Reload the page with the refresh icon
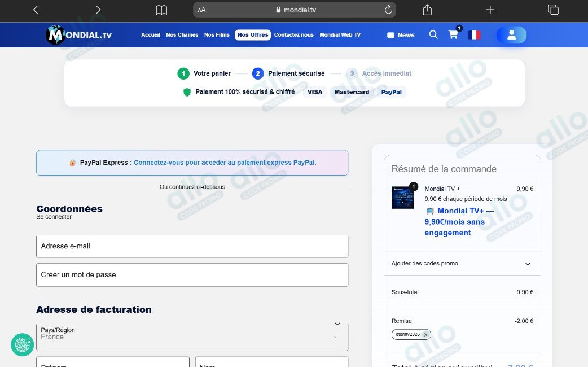 point(388,10)
